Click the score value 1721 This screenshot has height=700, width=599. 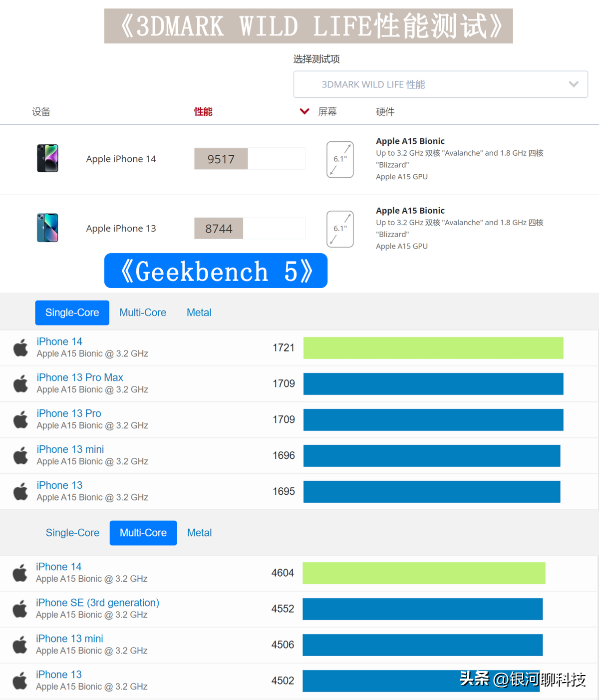pyautogui.click(x=284, y=348)
